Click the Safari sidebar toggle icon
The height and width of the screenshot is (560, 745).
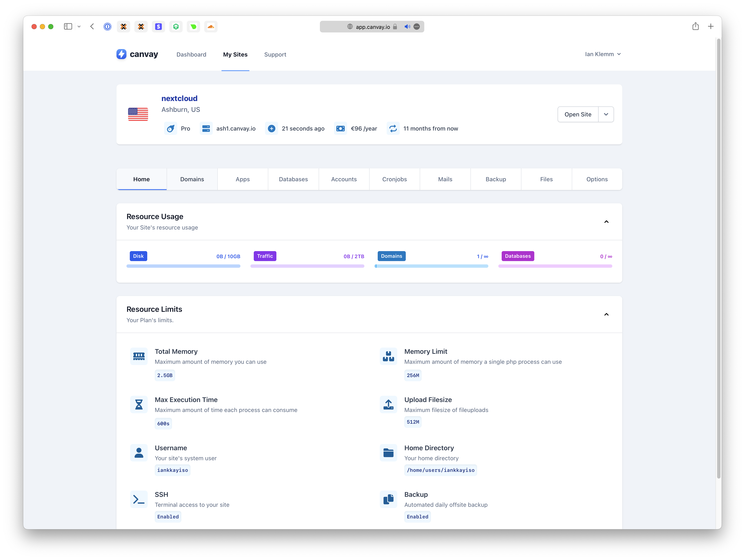tap(68, 27)
